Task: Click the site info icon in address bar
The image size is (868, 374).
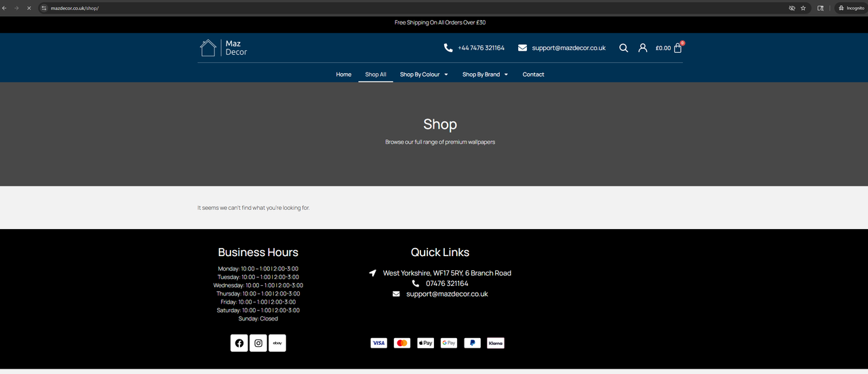Action: (44, 8)
